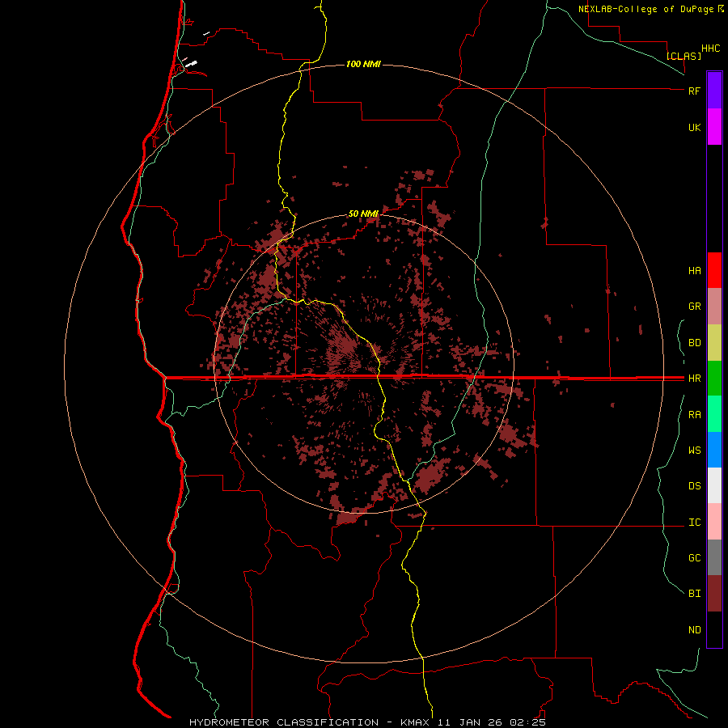Click the RF legend label
The height and width of the screenshot is (728, 728).
(x=694, y=91)
